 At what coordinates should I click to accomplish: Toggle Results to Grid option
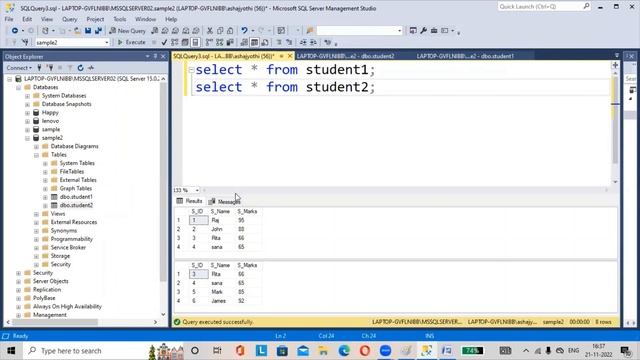pos(254,42)
